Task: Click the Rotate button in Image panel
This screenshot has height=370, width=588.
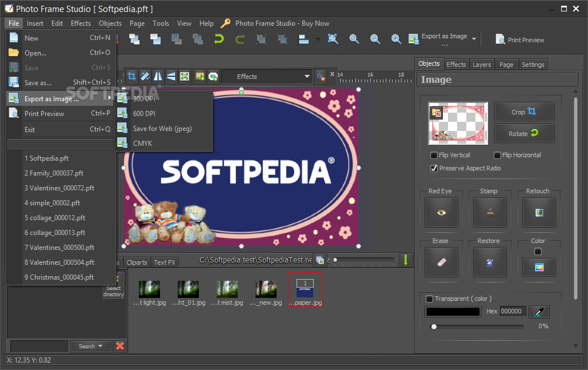Action: [524, 134]
